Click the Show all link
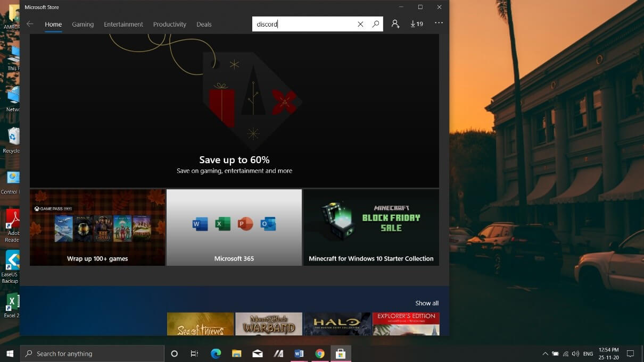This screenshot has height=362, width=644. (x=427, y=304)
